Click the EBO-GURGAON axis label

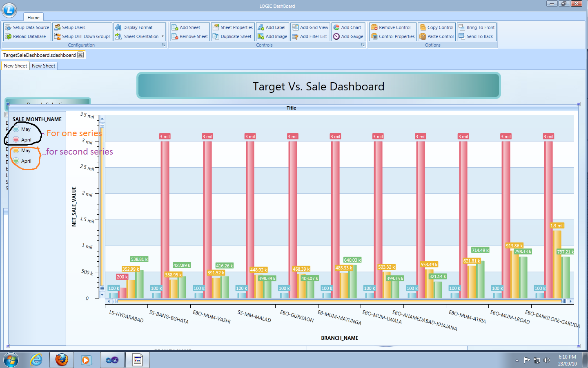pyautogui.click(x=297, y=316)
